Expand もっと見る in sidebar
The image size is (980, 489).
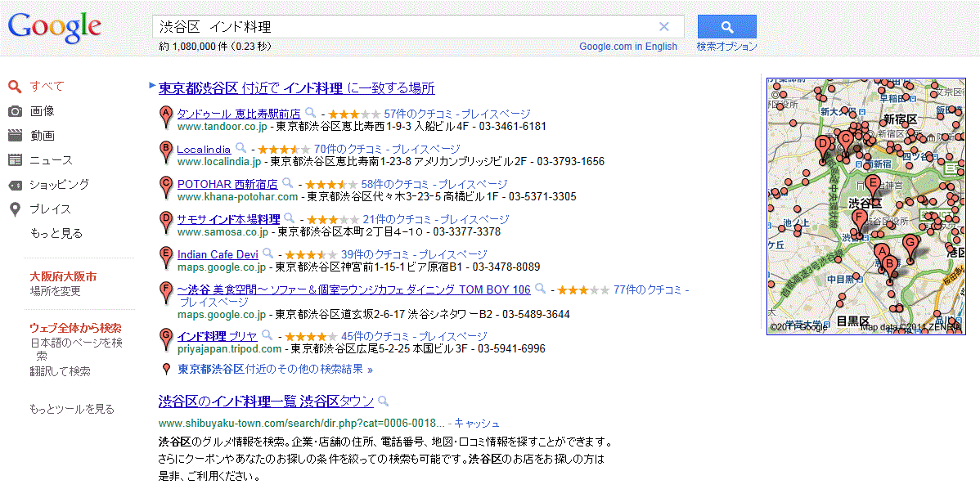click(56, 234)
